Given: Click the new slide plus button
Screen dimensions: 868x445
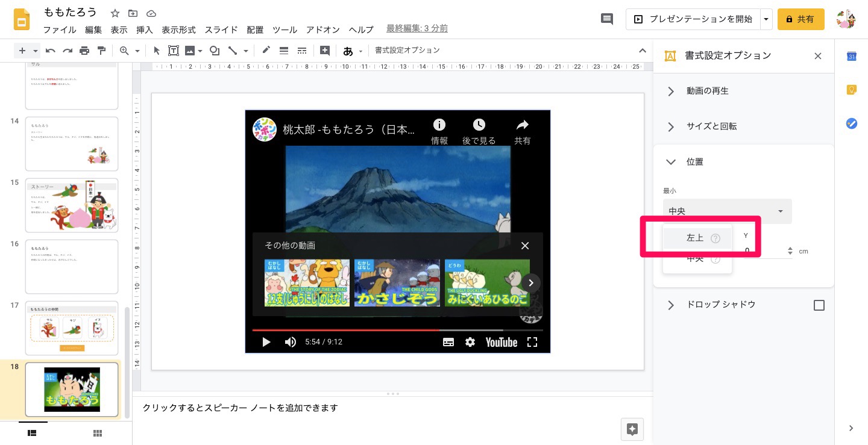Looking at the screenshot, I should [22, 51].
